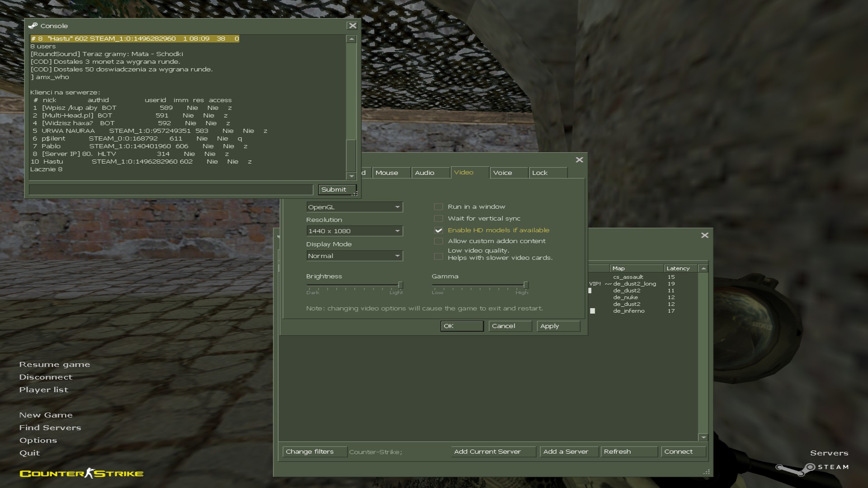Viewport: 868px width, 488px height.
Task: Click the Steam icon in Console title
Action: tap(33, 26)
